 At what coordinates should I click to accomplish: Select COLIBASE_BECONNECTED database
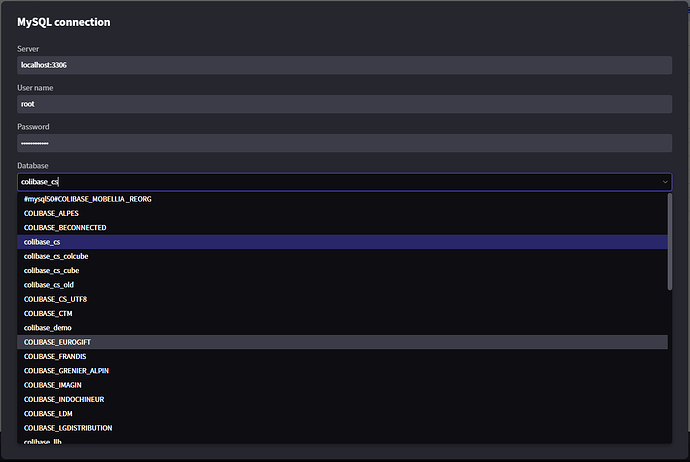click(65, 228)
